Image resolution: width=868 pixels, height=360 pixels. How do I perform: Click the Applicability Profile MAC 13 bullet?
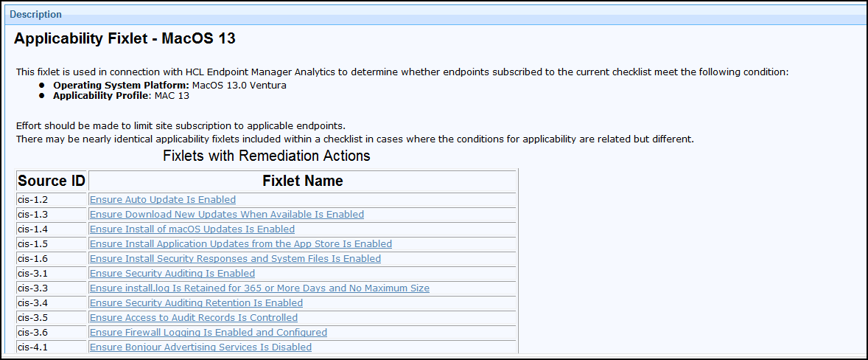coord(122,95)
